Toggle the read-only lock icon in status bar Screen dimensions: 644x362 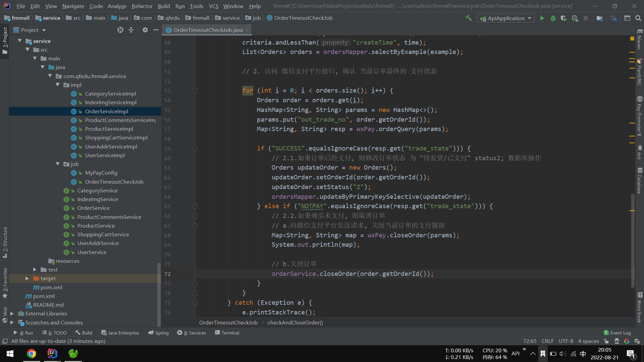606,341
